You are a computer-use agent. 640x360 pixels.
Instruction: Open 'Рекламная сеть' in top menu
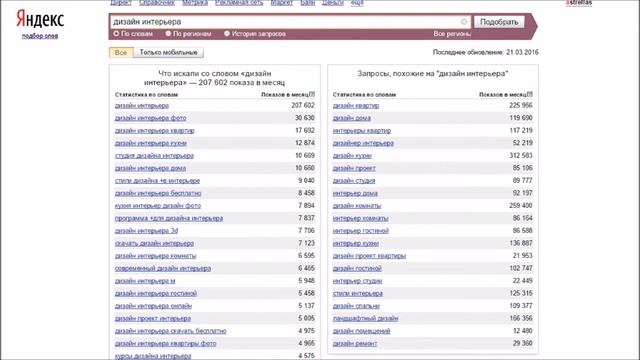point(239,3)
